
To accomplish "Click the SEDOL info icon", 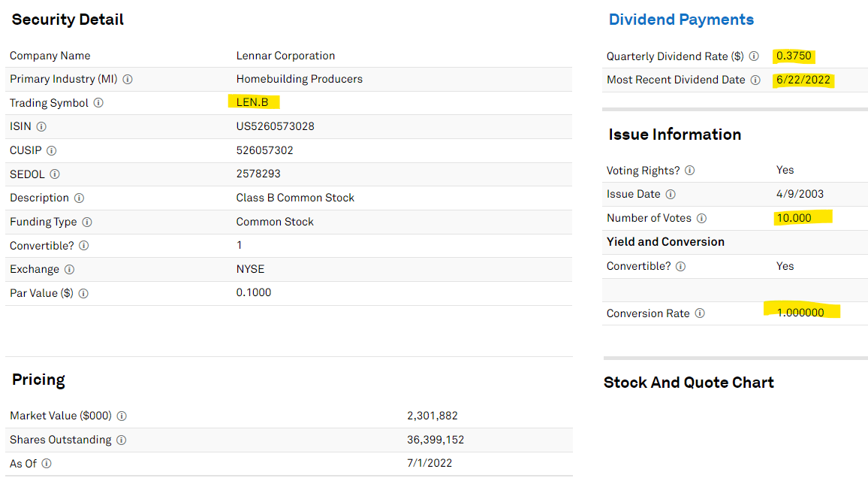I will (x=55, y=174).
